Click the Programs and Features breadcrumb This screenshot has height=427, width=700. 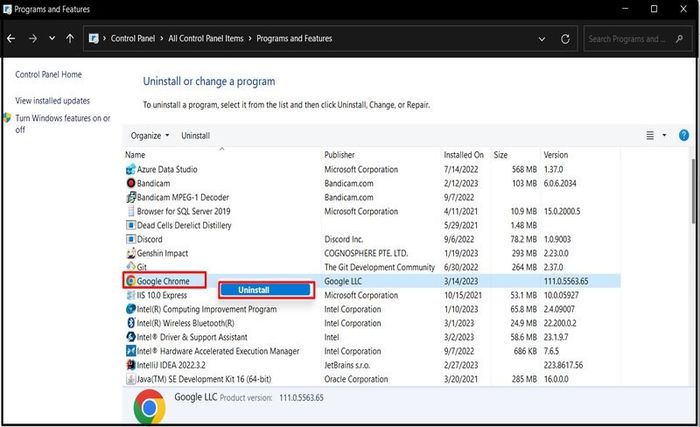point(294,39)
